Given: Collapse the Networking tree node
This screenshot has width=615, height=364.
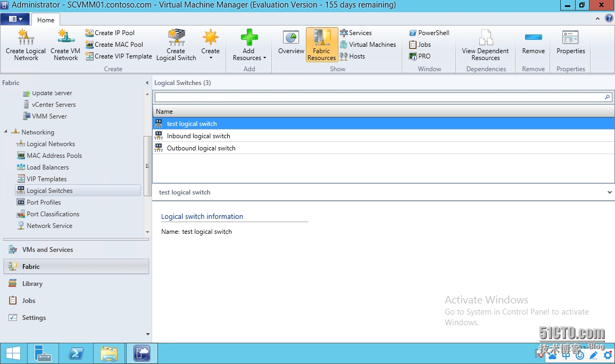Looking at the screenshot, I should pos(5,132).
